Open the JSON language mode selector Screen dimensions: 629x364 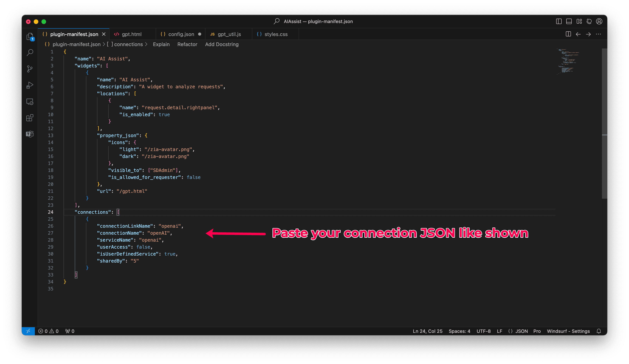point(521,331)
